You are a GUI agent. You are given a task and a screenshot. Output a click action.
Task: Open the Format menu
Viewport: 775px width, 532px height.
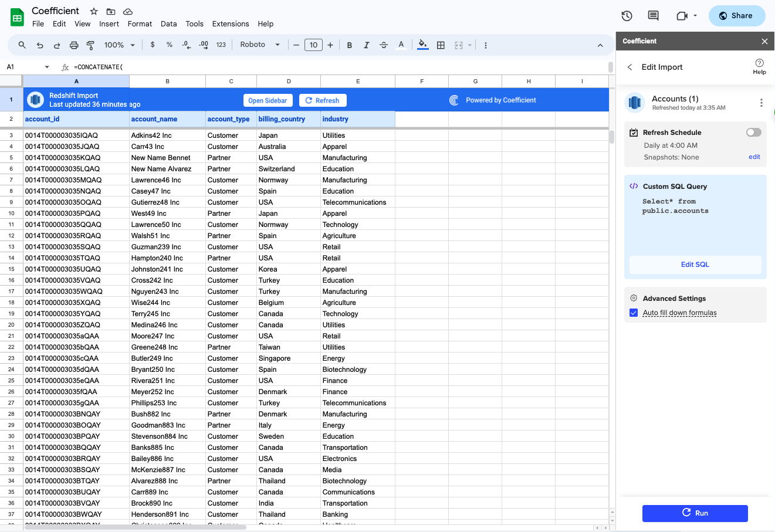point(140,24)
